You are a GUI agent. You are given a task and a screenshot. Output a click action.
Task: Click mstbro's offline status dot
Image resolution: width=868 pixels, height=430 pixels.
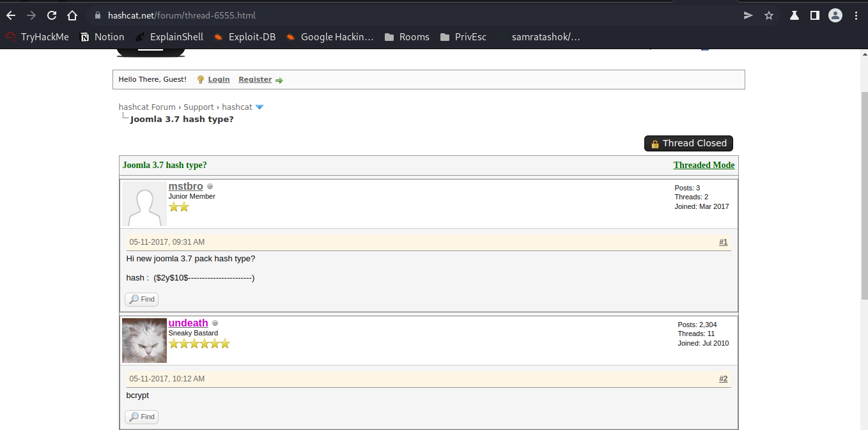[x=210, y=187]
